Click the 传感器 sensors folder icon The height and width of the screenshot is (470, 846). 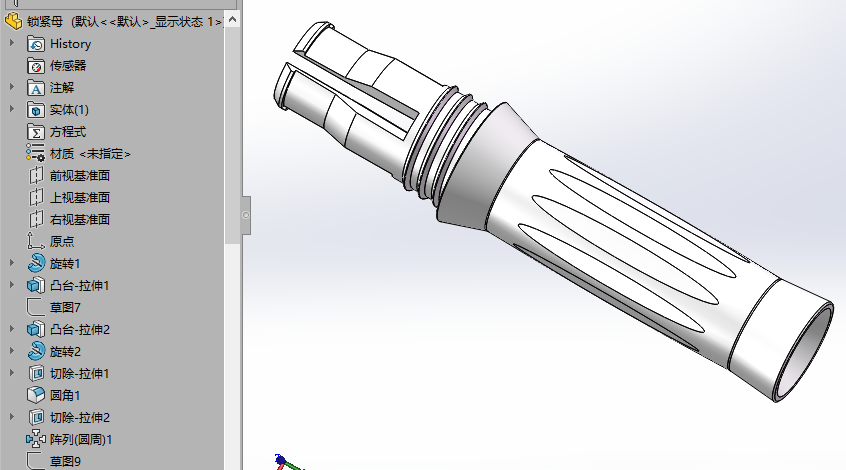coord(36,66)
